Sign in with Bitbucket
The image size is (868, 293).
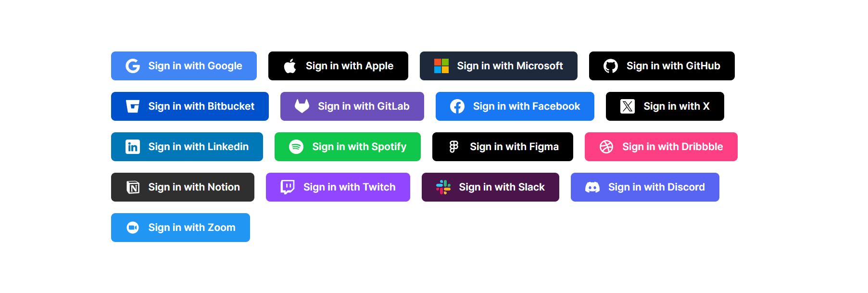190,106
